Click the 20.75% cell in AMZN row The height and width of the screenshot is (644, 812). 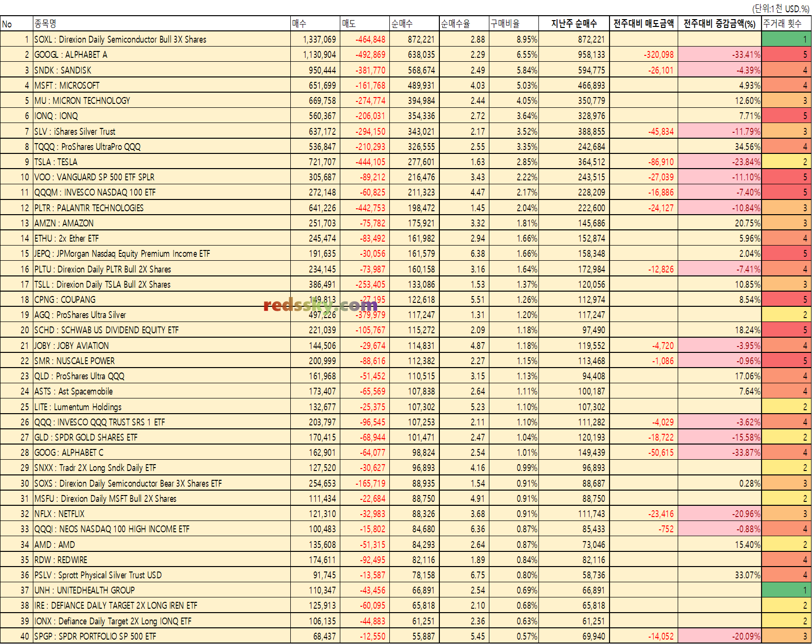pyautogui.click(x=719, y=223)
